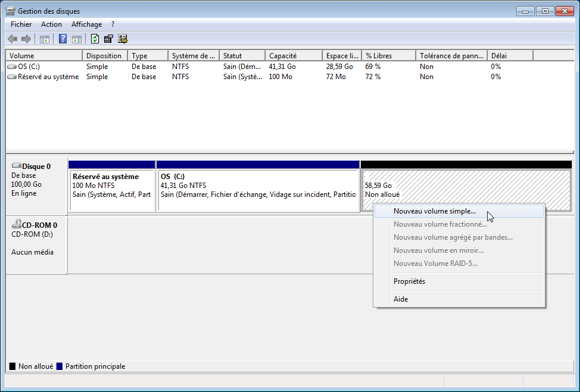This screenshot has height=392, width=580.
Task: Select the 58,59 Go Non alloué space
Action: [x=467, y=187]
